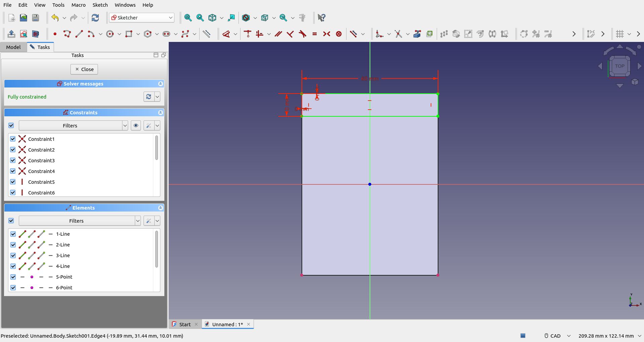Toggle visibility of listed constraints
Image resolution: width=644 pixels, height=342 pixels.
pyautogui.click(x=136, y=125)
